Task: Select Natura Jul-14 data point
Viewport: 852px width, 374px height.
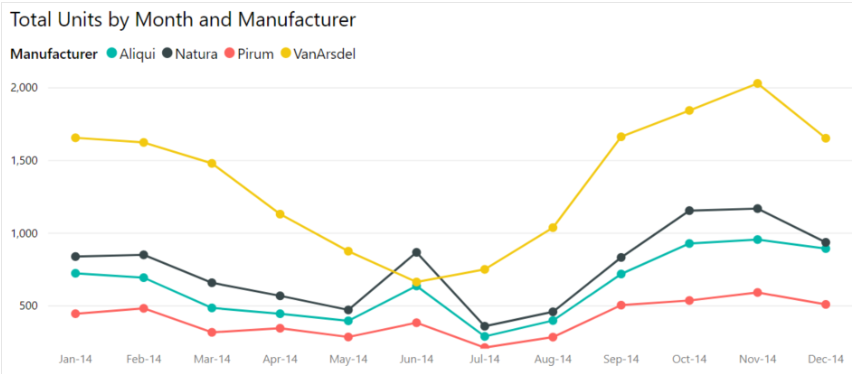Action: coord(485,327)
